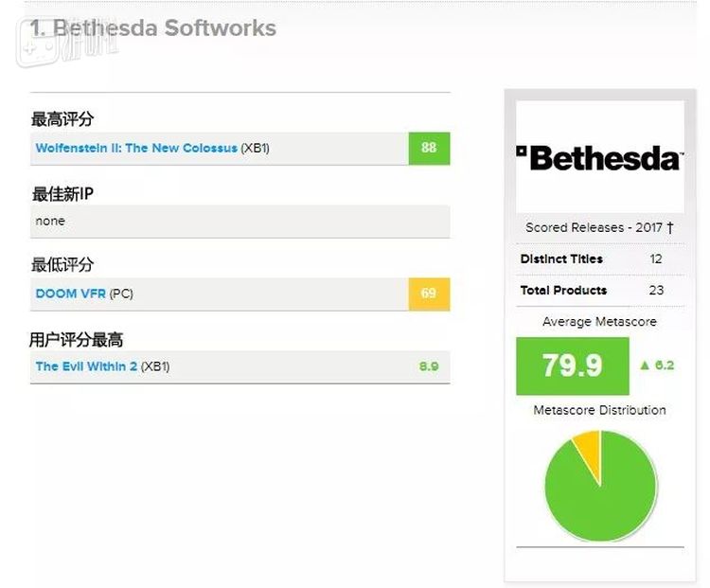Click the "1. Bethesda Softworks" heading
The image size is (710, 588).
pyautogui.click(x=153, y=27)
